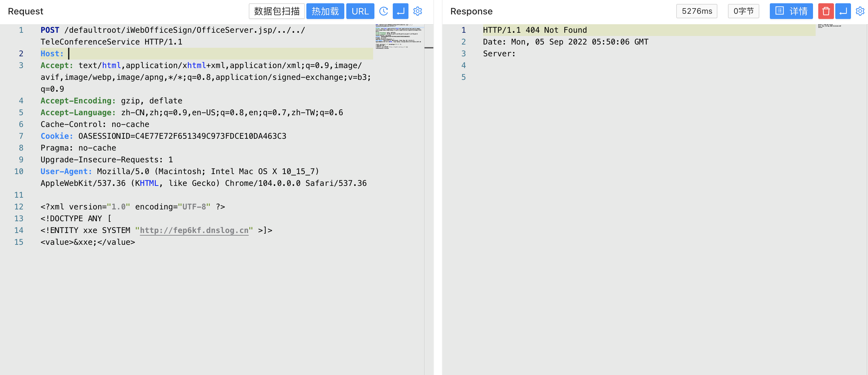Click the 5276ms response time tag

tap(696, 11)
